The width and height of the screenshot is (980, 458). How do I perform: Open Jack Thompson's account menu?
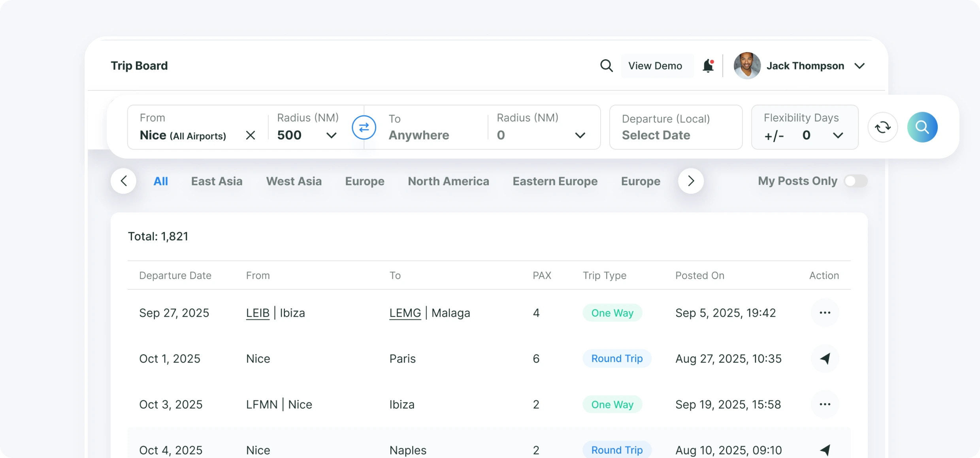coord(860,66)
